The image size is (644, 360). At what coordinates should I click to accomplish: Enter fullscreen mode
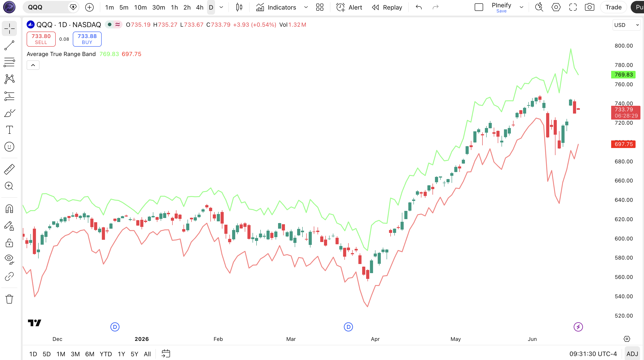[573, 7]
